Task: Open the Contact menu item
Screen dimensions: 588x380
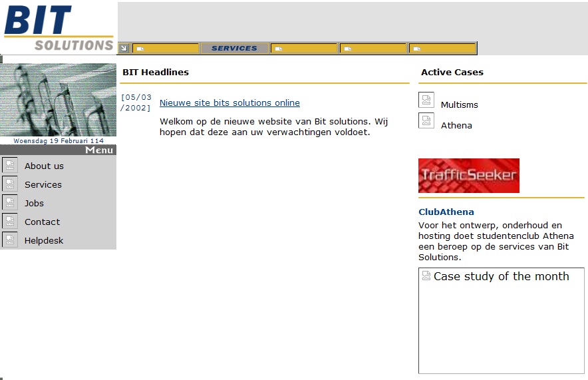Action: pos(42,222)
